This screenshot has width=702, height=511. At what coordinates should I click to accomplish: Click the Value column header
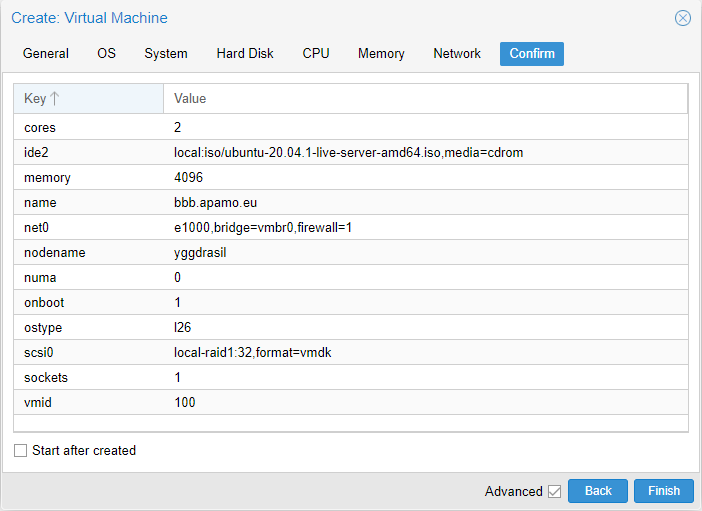click(x=425, y=99)
